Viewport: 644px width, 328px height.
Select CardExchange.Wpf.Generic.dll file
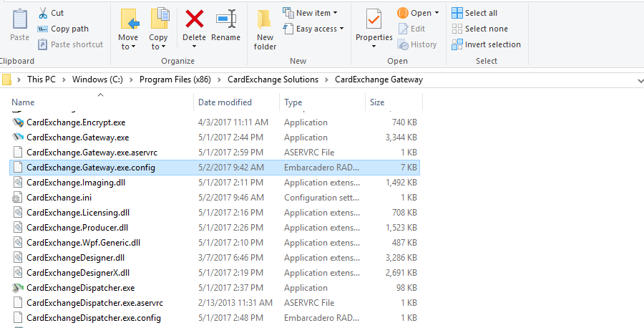coord(215,243)
